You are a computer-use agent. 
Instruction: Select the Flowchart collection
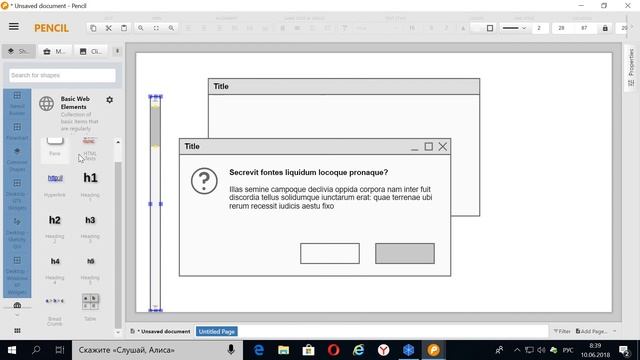click(17, 132)
